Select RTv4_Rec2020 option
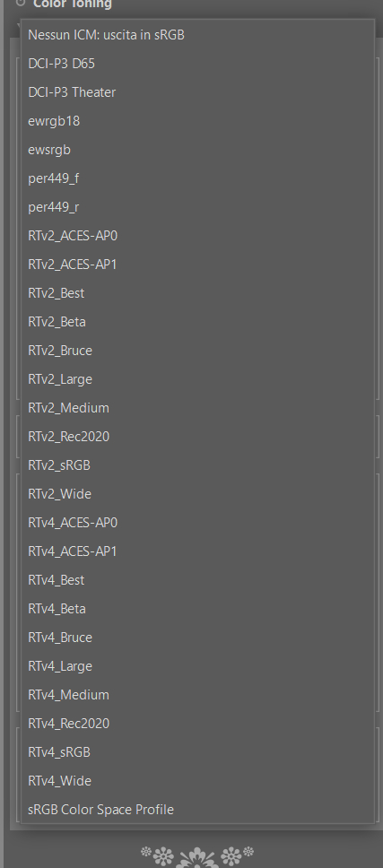383x868 pixels. tap(197, 724)
